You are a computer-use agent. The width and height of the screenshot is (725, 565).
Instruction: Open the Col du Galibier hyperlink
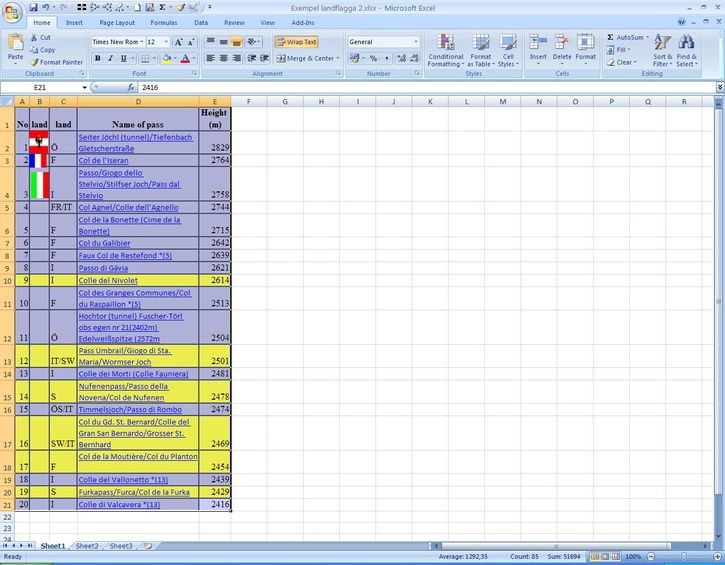pyautogui.click(x=104, y=243)
